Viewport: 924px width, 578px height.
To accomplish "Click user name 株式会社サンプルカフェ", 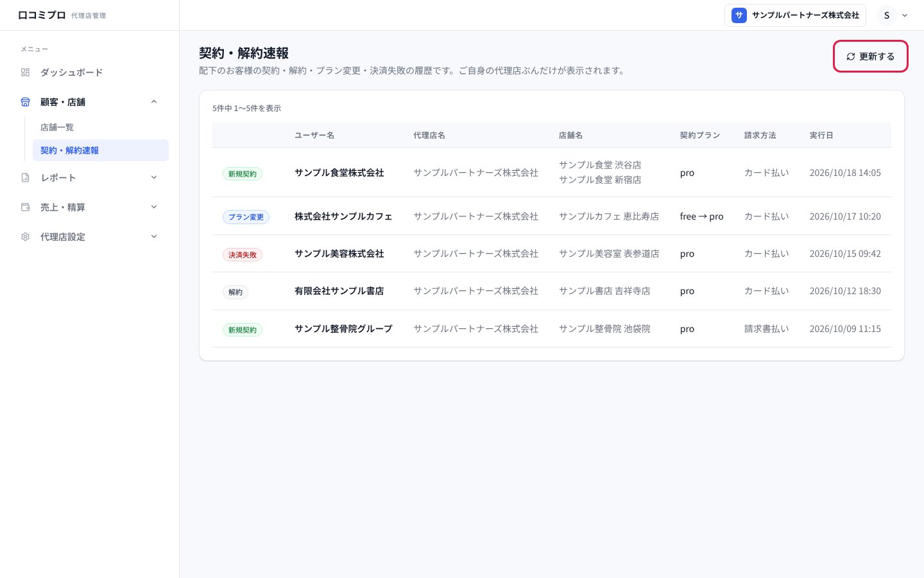I will (343, 216).
